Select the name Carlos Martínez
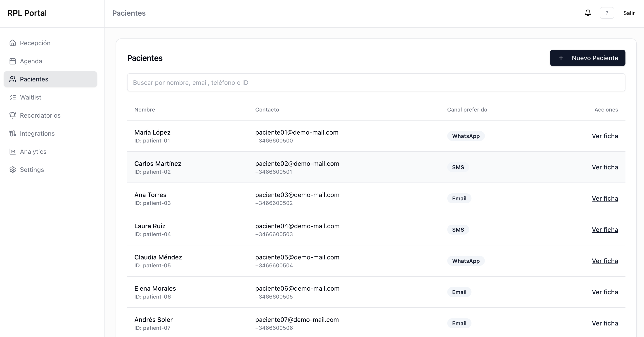Screen dimensions: 644x337 point(158,164)
